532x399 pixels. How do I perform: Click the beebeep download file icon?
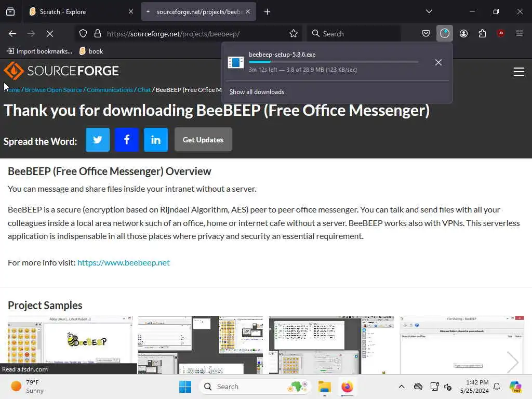coord(236,62)
